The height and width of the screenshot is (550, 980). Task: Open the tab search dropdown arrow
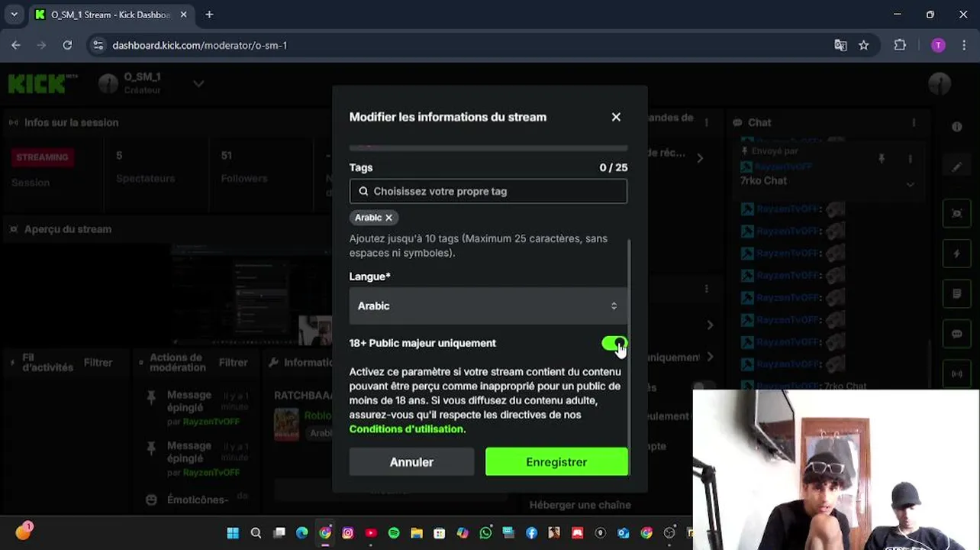[14, 15]
